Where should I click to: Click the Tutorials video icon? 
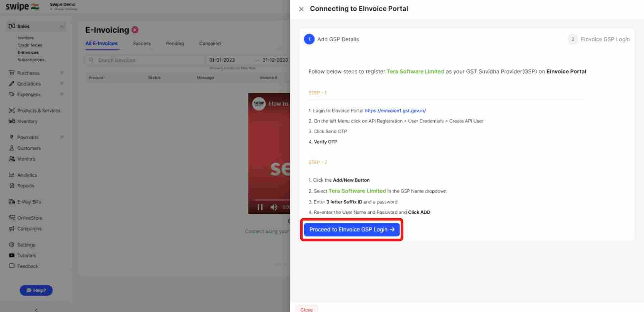tap(12, 255)
